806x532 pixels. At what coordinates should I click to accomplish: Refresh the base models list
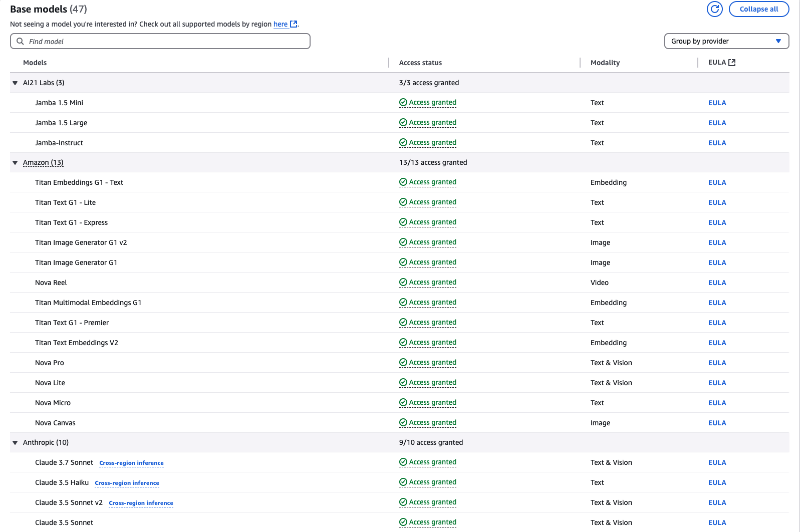[714, 9]
